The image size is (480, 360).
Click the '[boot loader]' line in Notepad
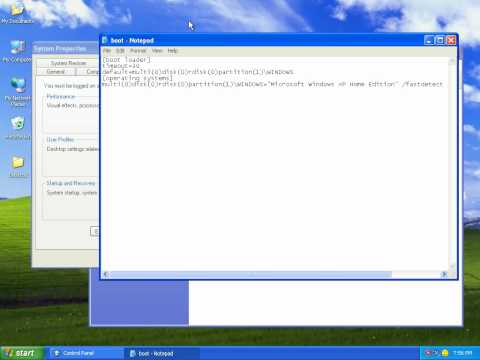126,60
